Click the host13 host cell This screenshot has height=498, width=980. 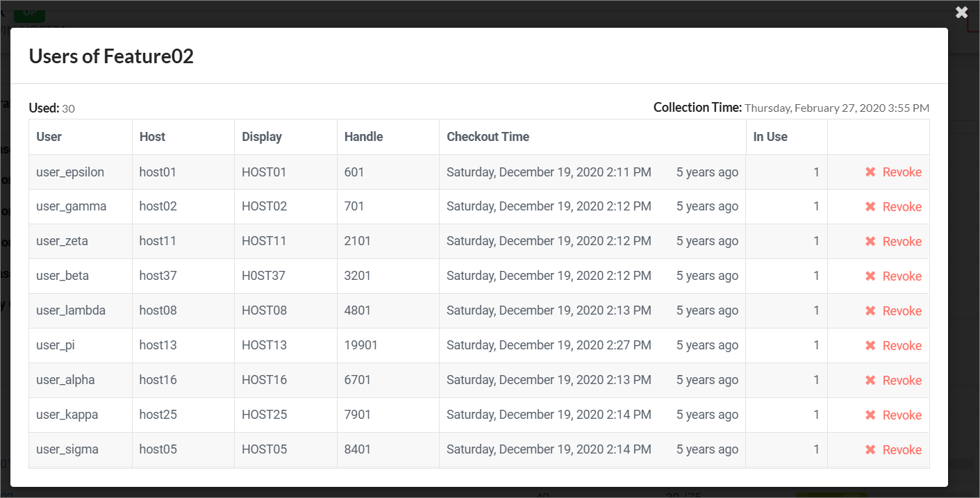(183, 346)
